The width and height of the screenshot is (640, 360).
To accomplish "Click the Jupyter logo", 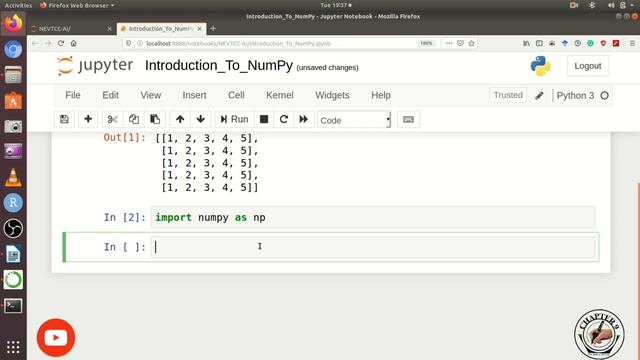I will 95,65.
